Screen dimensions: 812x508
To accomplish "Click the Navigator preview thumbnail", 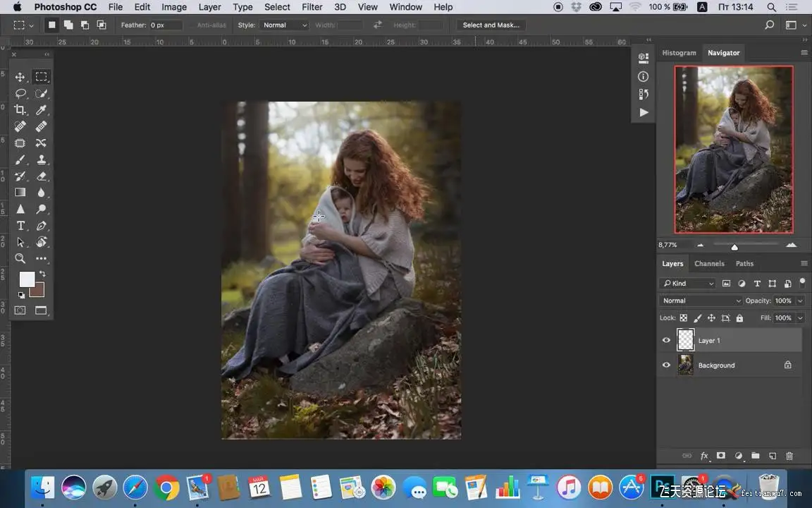I will (734, 149).
